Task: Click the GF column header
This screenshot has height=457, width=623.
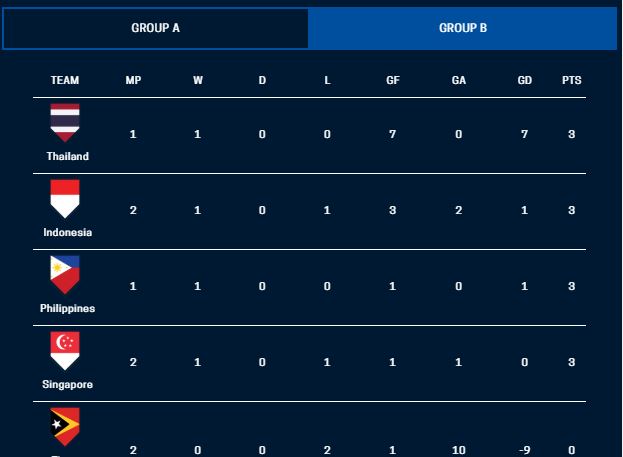Action: [392, 80]
